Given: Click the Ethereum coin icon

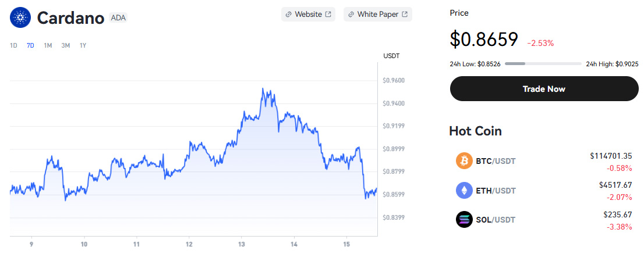Looking at the screenshot, I should pyautogui.click(x=464, y=190).
